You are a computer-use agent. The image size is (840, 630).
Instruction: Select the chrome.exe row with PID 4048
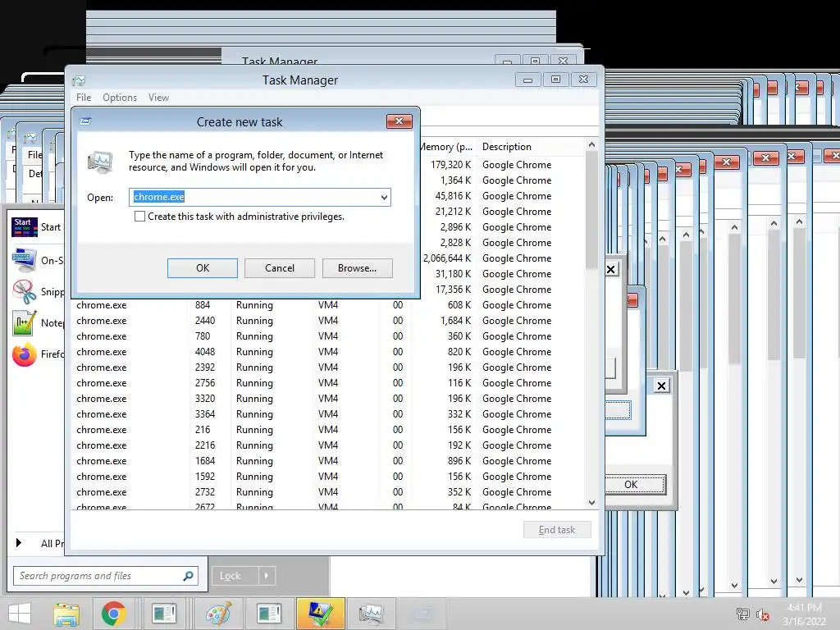pos(328,351)
